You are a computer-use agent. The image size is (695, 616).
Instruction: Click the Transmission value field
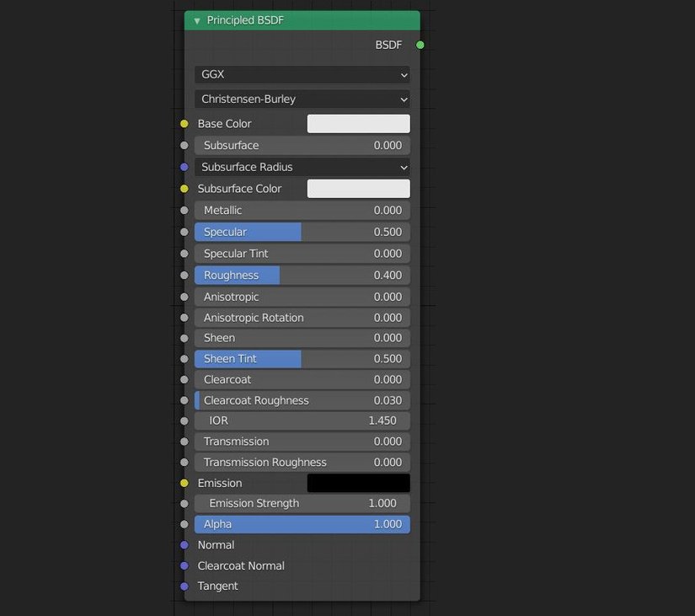coord(302,441)
